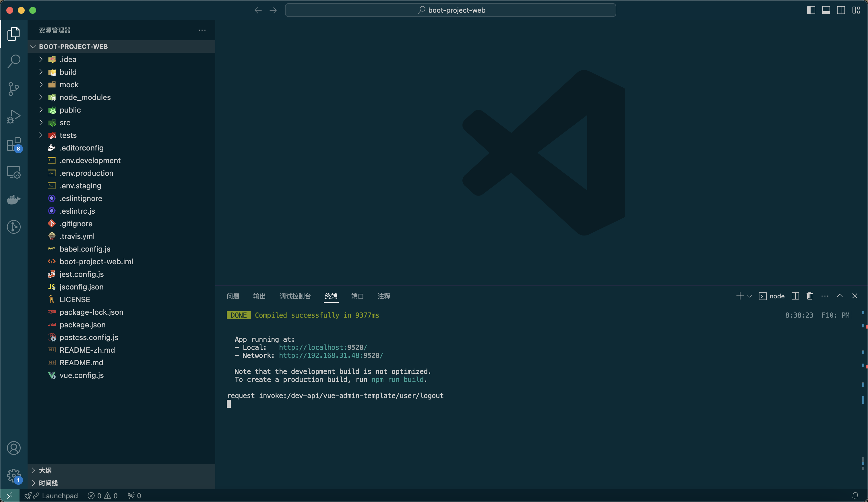868x502 pixels.
Task: Go forward using the right arrow
Action: [273, 10]
